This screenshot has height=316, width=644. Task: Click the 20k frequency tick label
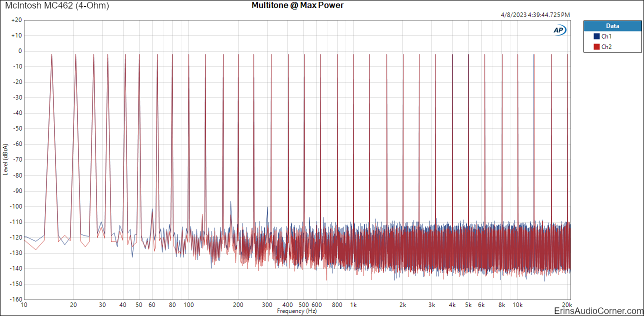click(x=567, y=304)
